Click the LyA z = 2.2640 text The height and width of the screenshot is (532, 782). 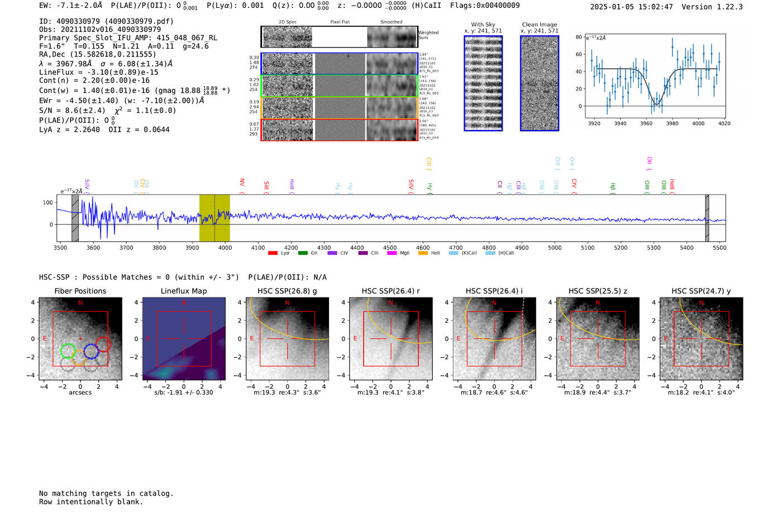click(x=70, y=130)
